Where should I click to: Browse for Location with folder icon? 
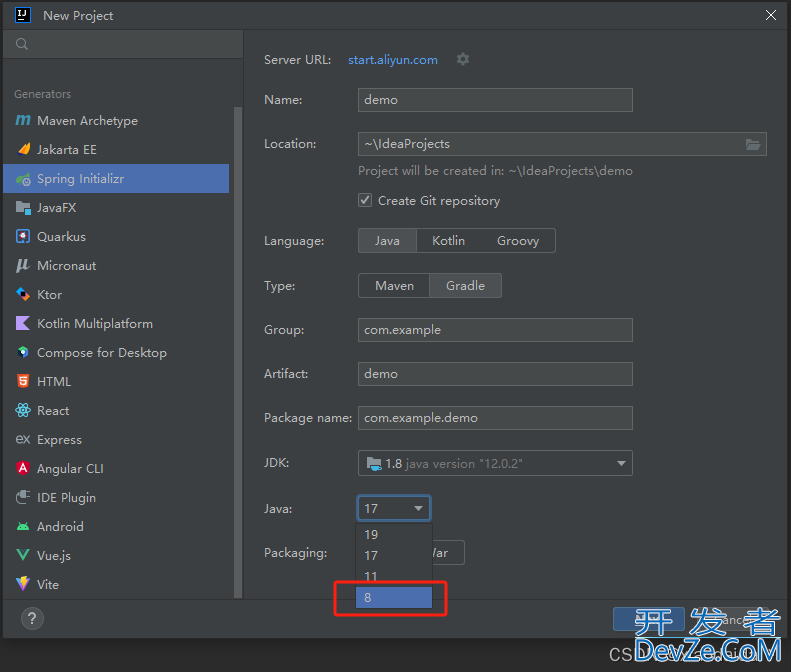click(753, 144)
